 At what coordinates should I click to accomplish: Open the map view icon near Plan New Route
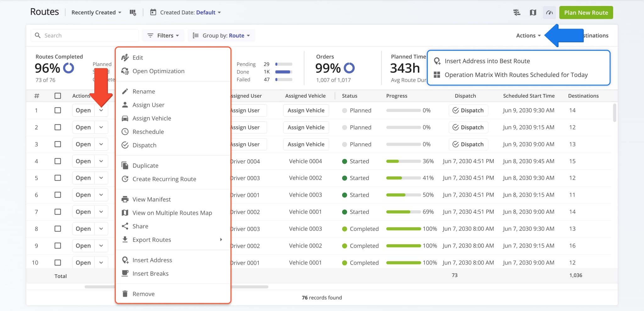coord(533,12)
